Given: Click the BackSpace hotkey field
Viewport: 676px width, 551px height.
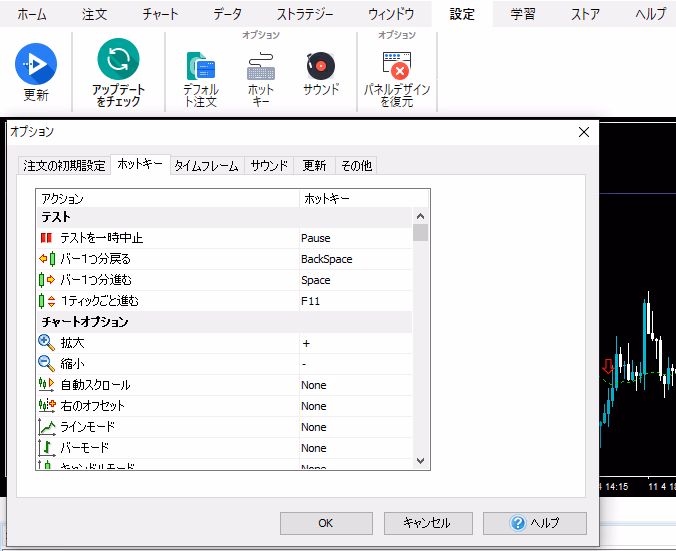Looking at the screenshot, I should (355, 259).
